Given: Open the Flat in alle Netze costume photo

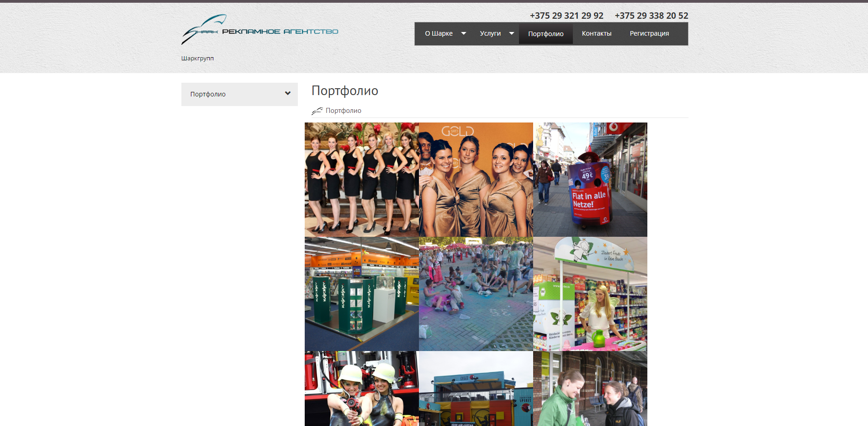Looking at the screenshot, I should (590, 180).
